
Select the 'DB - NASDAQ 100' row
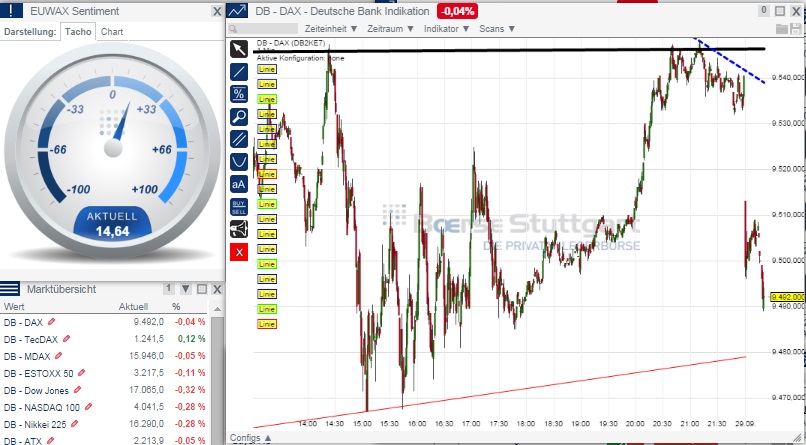pyautogui.click(x=104, y=406)
